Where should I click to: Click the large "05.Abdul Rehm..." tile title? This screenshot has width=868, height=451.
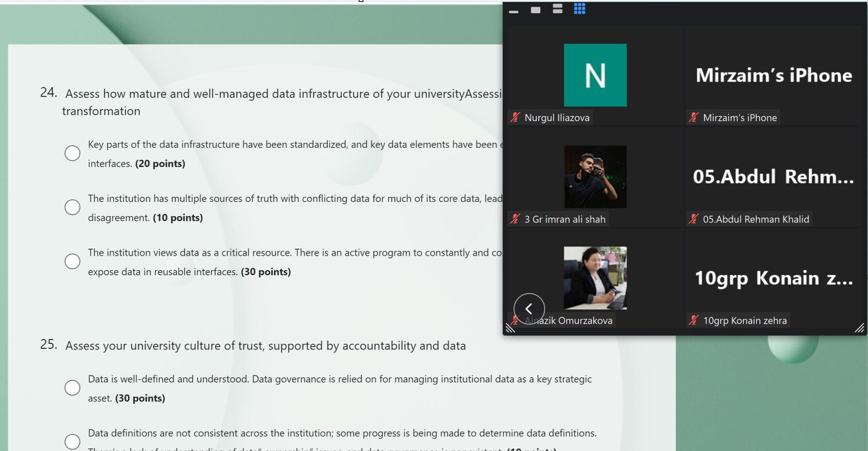(x=773, y=177)
